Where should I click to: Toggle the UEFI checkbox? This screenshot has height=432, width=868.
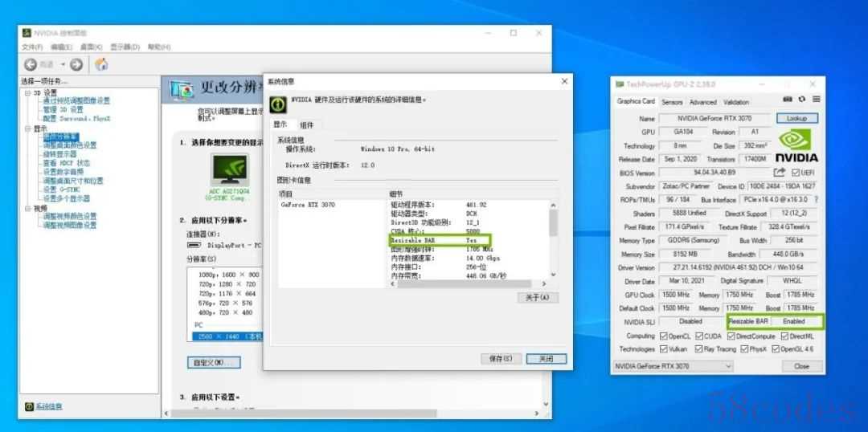tap(795, 173)
